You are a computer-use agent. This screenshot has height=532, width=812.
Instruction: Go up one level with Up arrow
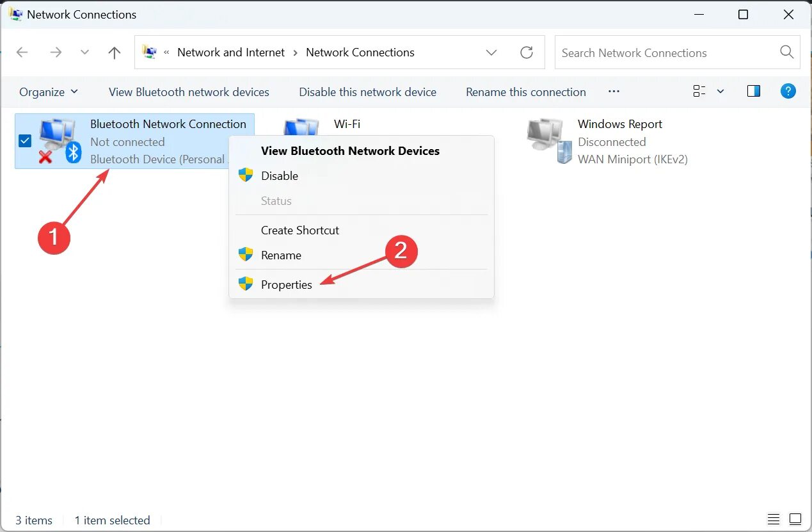115,52
